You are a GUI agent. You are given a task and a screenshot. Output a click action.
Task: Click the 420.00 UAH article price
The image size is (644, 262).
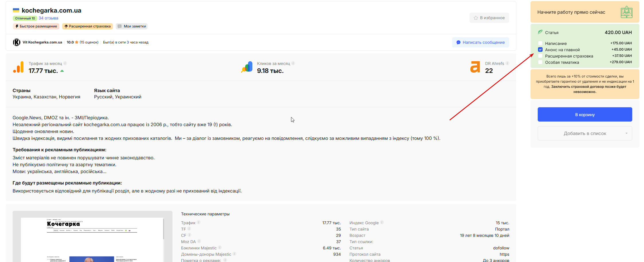[618, 32]
